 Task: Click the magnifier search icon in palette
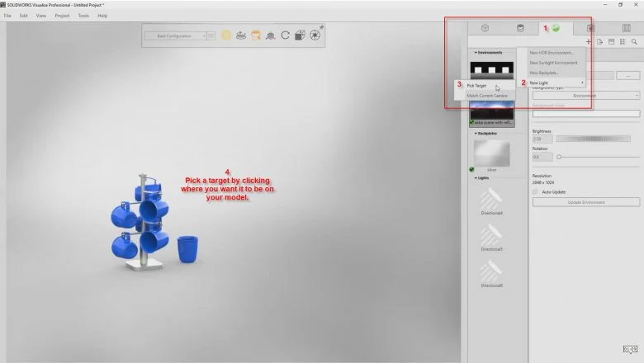(x=634, y=42)
